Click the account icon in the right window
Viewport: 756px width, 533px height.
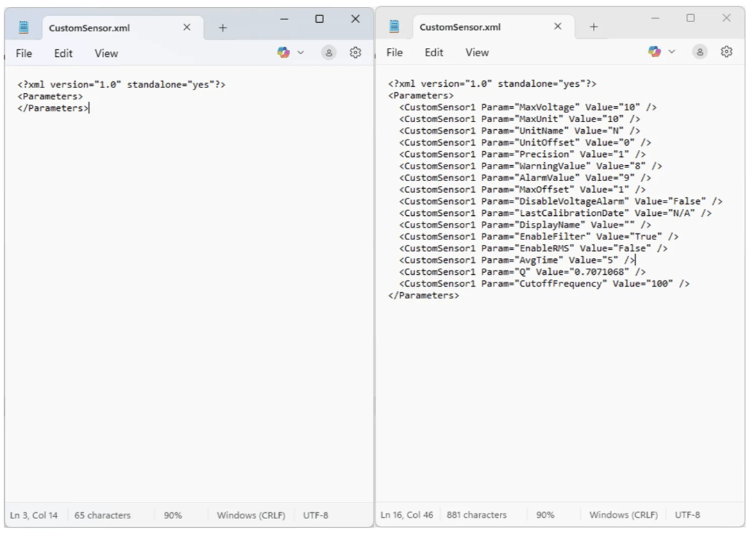(699, 51)
